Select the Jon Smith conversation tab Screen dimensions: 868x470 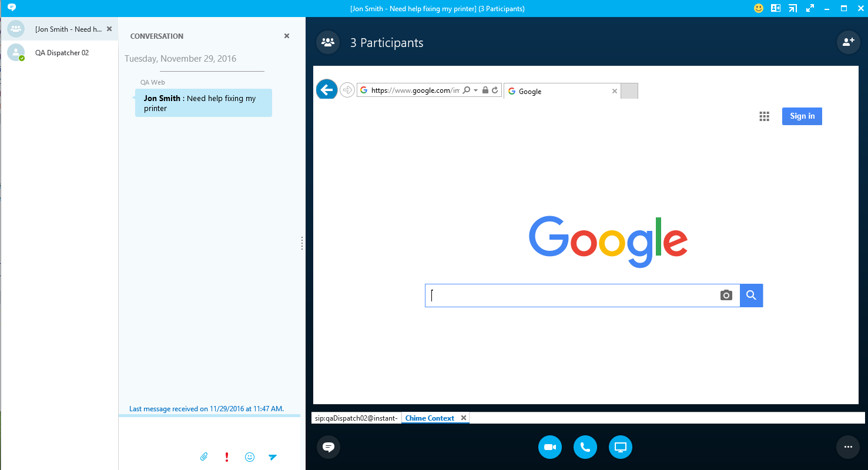[x=59, y=29]
